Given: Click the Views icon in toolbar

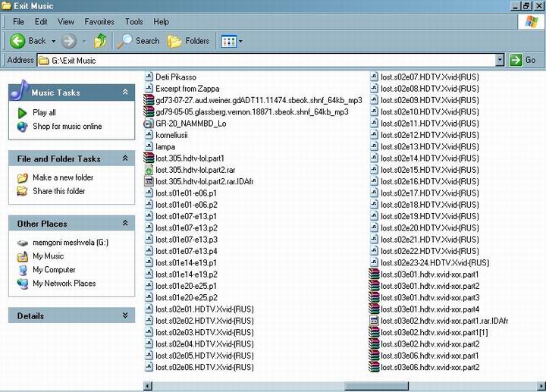Looking at the screenshot, I should tap(227, 41).
